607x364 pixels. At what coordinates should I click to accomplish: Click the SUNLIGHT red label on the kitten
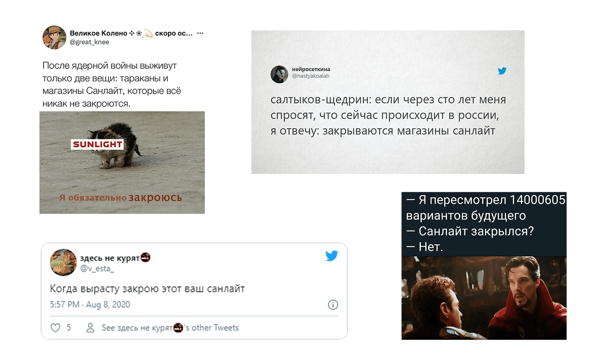97,145
